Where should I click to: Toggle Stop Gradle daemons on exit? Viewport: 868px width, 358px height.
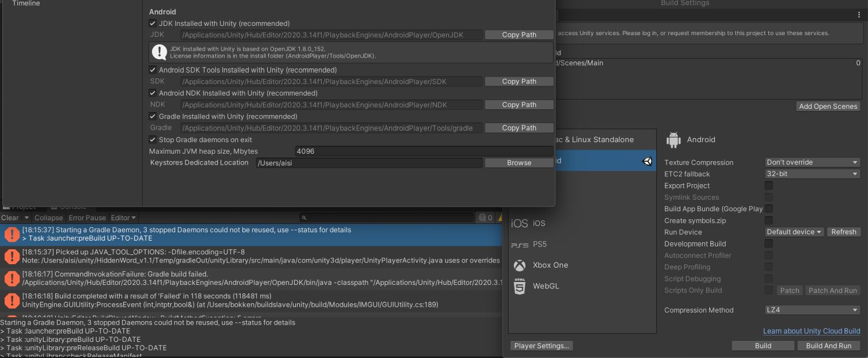click(x=153, y=139)
